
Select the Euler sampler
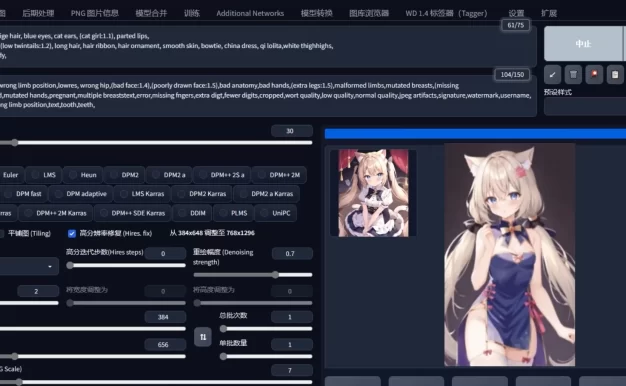10,175
